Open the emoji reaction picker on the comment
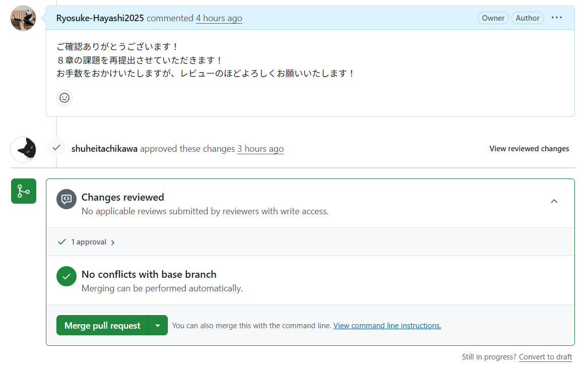 [x=64, y=98]
